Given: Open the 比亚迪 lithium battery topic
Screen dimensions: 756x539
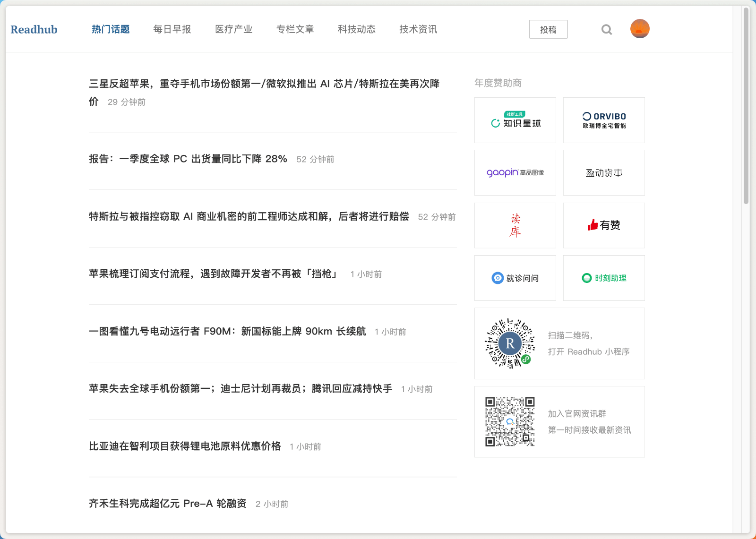Looking at the screenshot, I should [x=184, y=446].
